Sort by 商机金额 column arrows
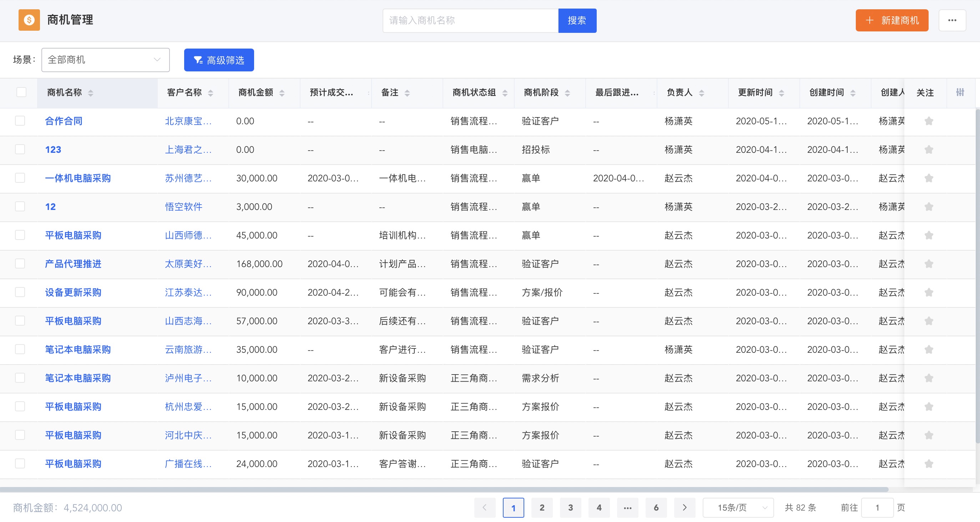Viewport: 980px width, 522px height. [x=282, y=93]
